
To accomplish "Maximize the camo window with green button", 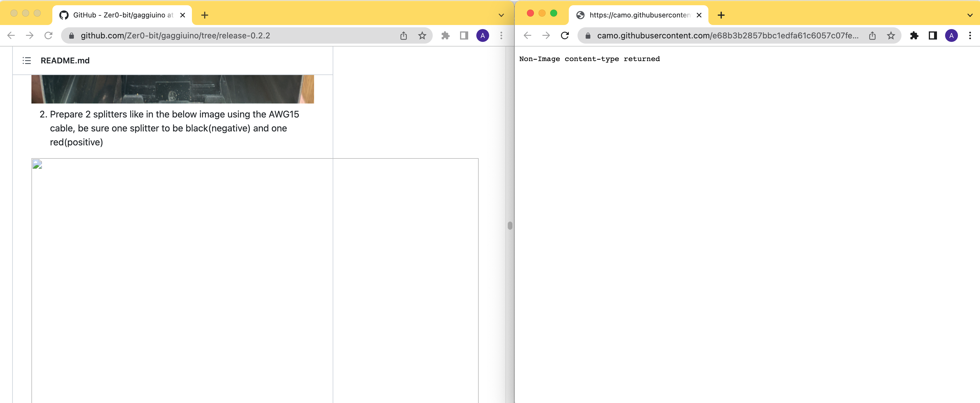I will click(554, 13).
